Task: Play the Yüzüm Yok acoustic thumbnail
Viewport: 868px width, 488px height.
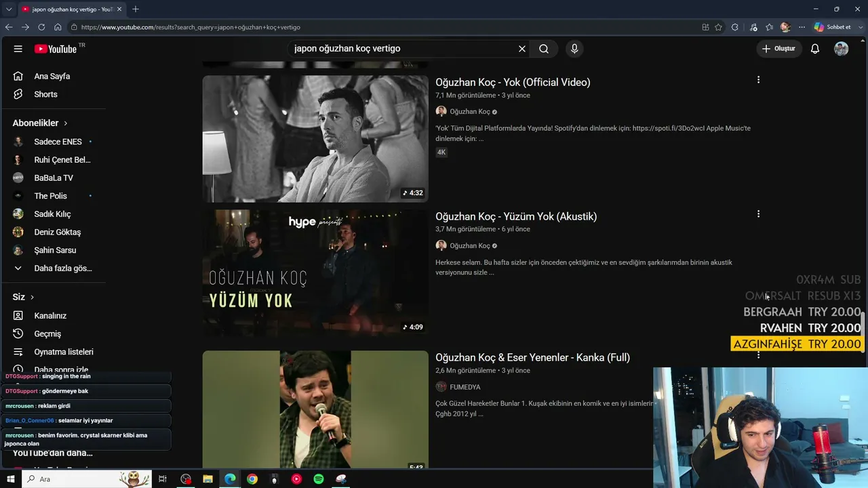Action: (x=315, y=273)
